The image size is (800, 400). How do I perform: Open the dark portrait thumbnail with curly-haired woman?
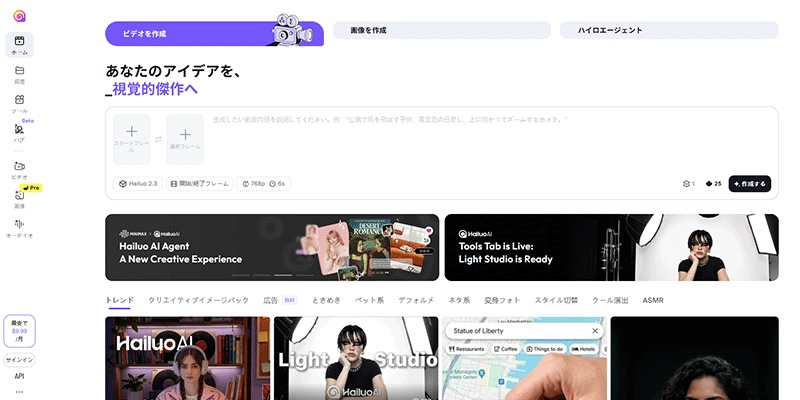point(694,358)
